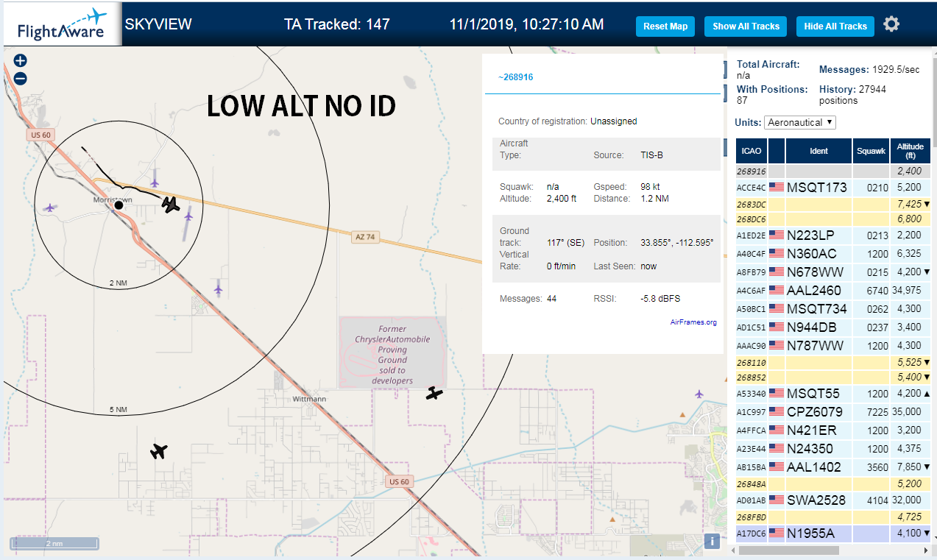Click Hide All Tracks button

pyautogui.click(x=835, y=26)
